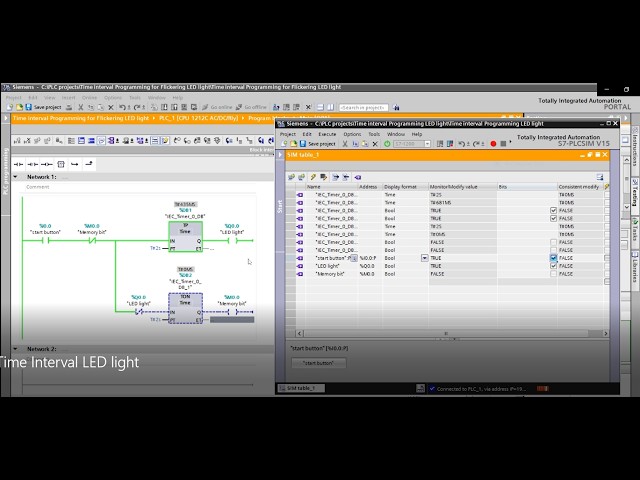The height and width of the screenshot is (480, 640).
Task: Open Project menu in PLCSIM window
Action: (287, 134)
